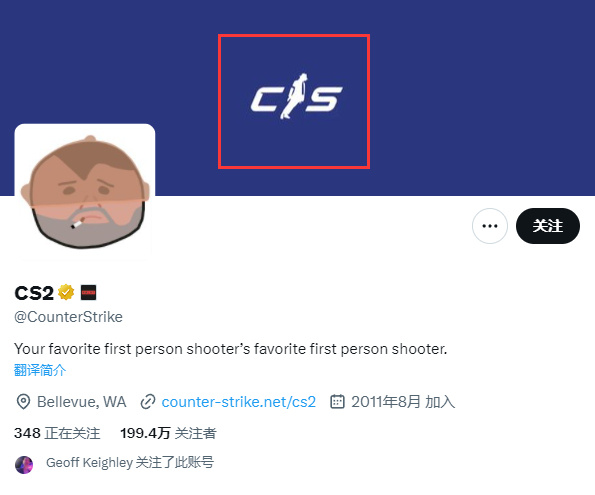Click the calendar join-date icon
This screenshot has height=495, width=595.
click(x=337, y=402)
